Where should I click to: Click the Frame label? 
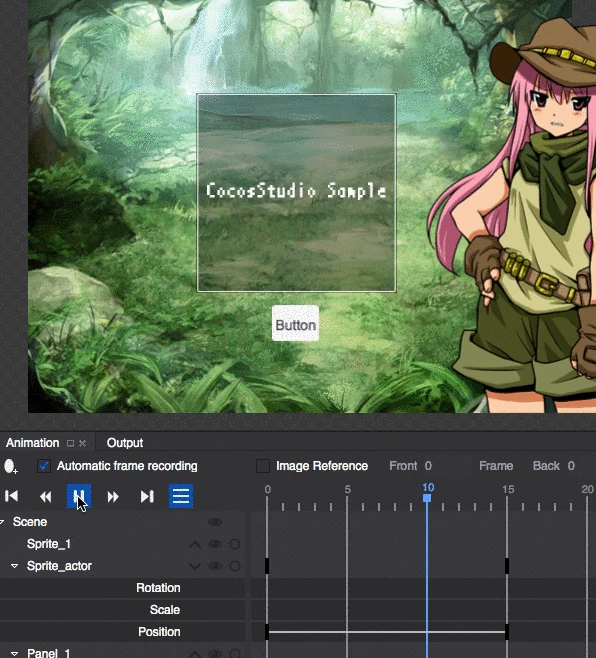(496, 466)
